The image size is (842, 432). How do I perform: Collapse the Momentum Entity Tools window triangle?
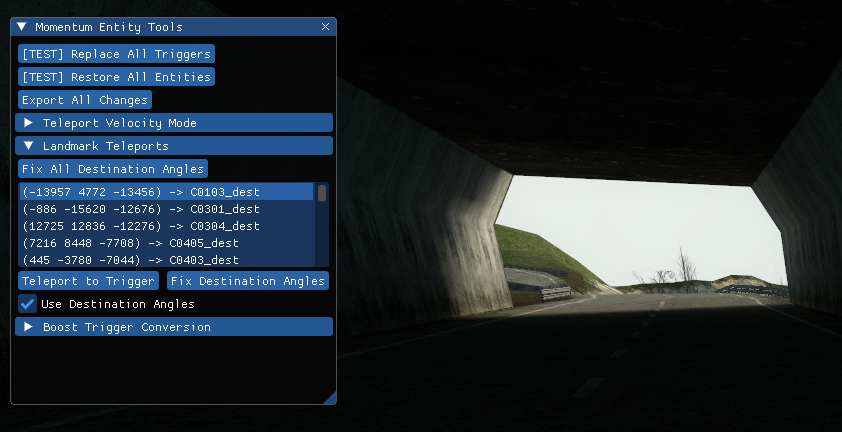tap(21, 26)
